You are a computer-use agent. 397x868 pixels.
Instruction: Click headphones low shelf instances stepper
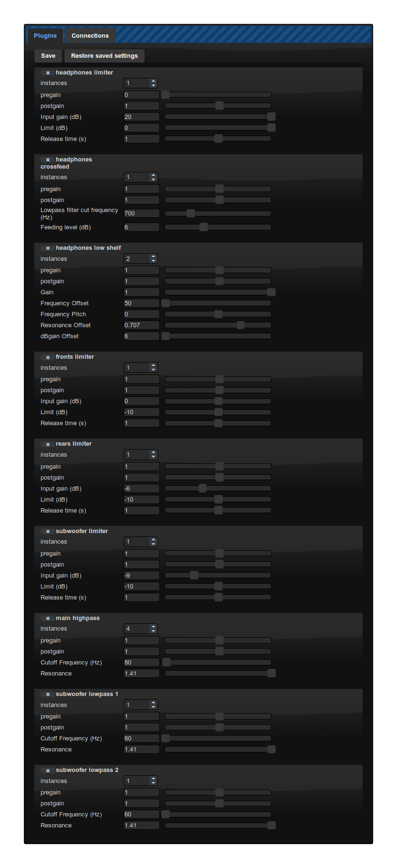coord(141,258)
